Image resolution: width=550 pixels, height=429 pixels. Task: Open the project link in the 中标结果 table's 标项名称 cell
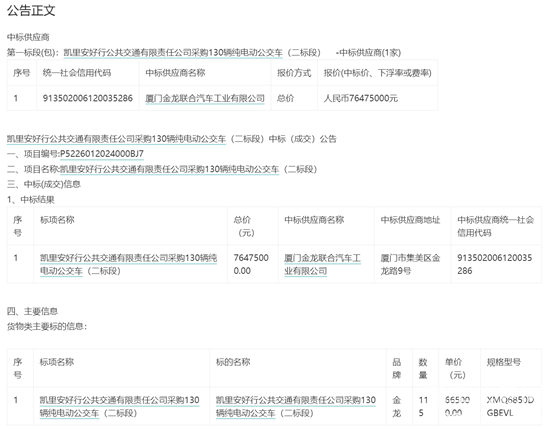tap(128, 264)
